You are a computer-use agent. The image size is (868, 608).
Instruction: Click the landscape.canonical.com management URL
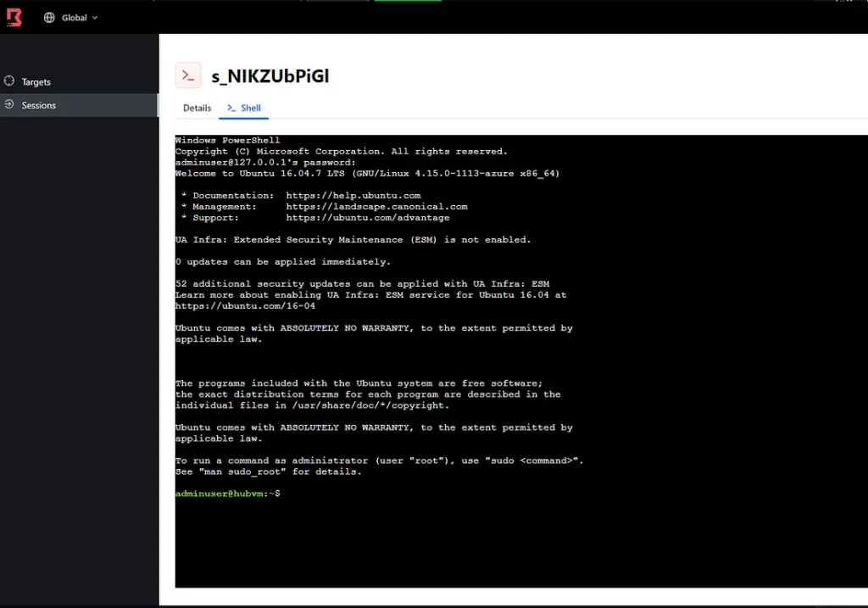pos(376,207)
